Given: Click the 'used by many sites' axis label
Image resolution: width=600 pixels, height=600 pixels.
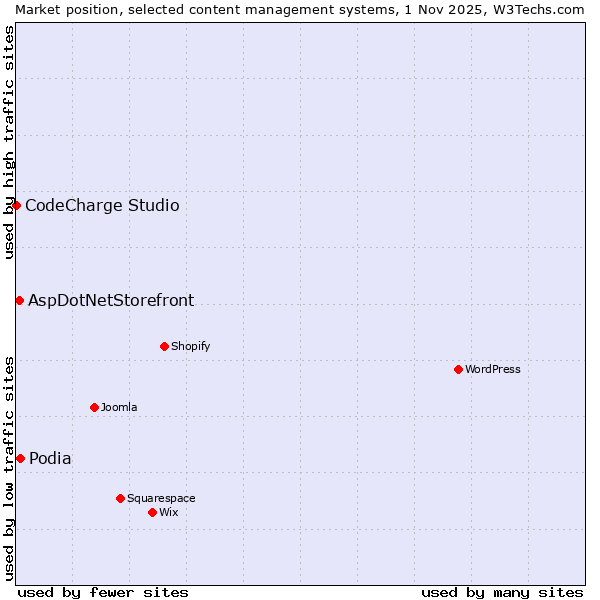Looking at the screenshot, I should (x=502, y=592).
